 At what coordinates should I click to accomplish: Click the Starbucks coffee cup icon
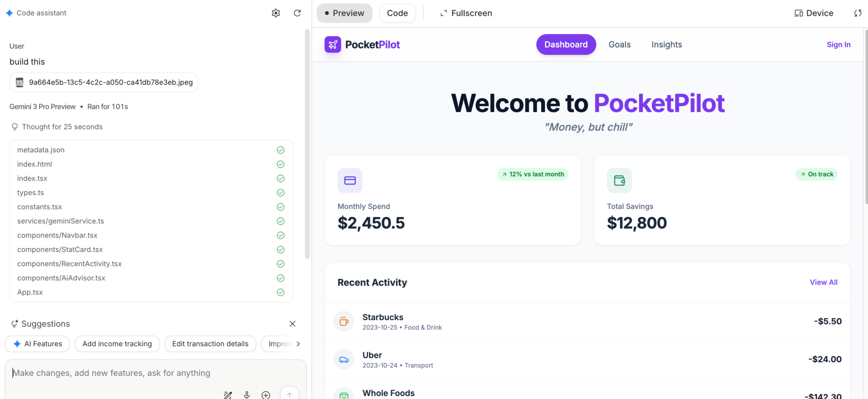tap(344, 322)
